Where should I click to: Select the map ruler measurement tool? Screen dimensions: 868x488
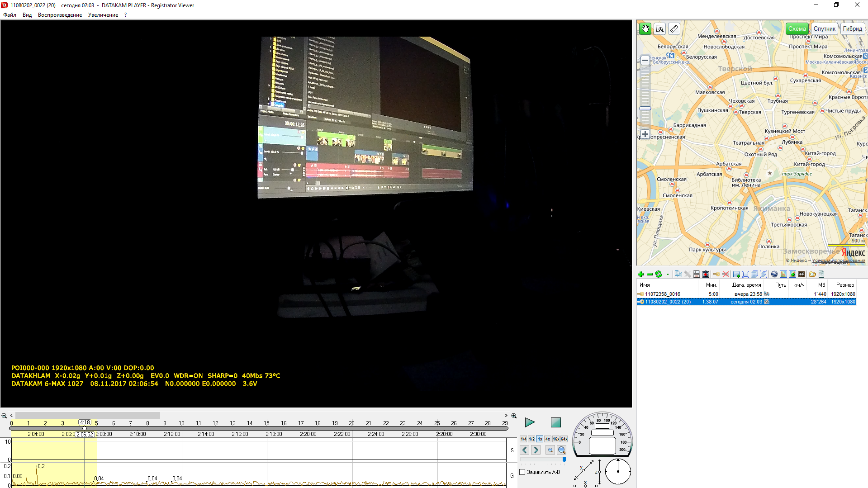click(x=674, y=29)
